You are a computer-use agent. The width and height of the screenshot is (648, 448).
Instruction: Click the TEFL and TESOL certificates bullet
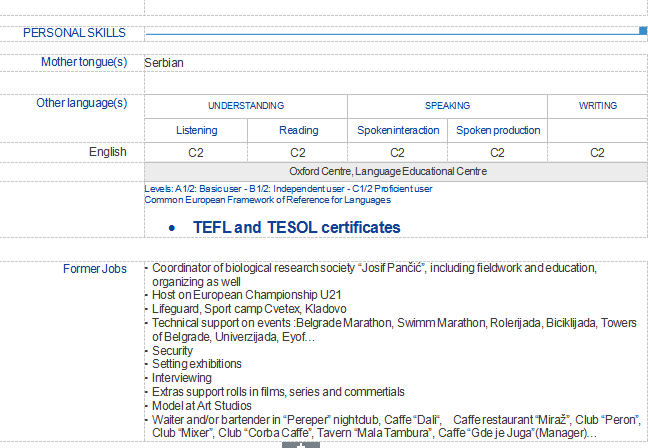pyautogui.click(x=296, y=227)
